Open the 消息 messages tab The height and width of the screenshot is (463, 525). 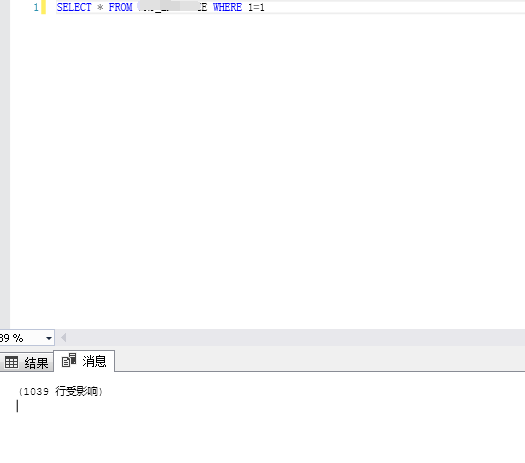pos(84,361)
